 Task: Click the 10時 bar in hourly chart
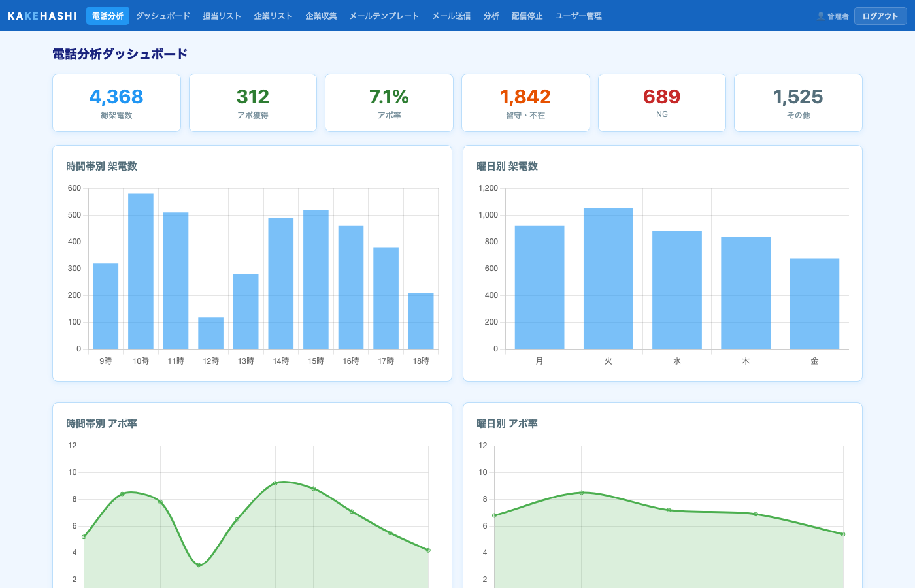point(141,271)
